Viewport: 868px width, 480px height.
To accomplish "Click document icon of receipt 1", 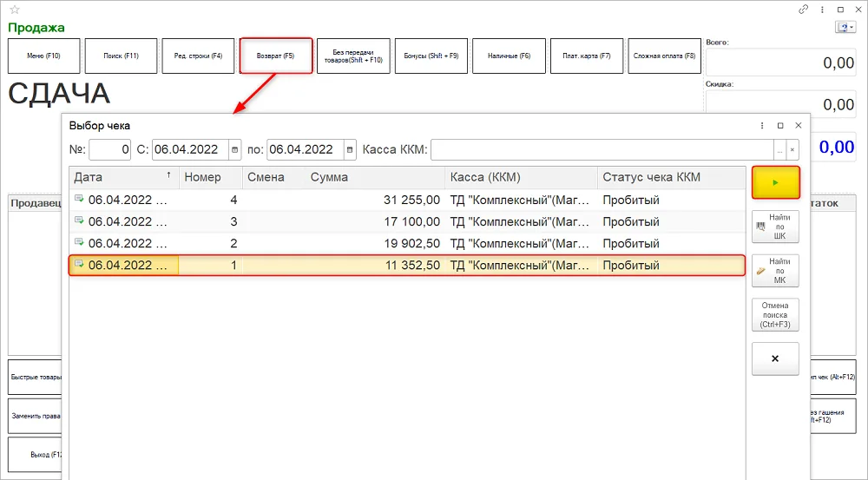I will (79, 264).
